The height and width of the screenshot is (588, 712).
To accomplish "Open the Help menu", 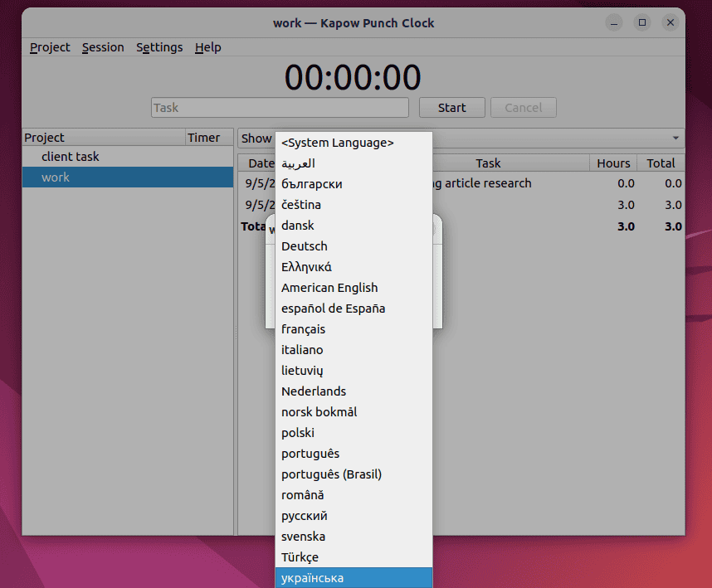I will coord(207,47).
